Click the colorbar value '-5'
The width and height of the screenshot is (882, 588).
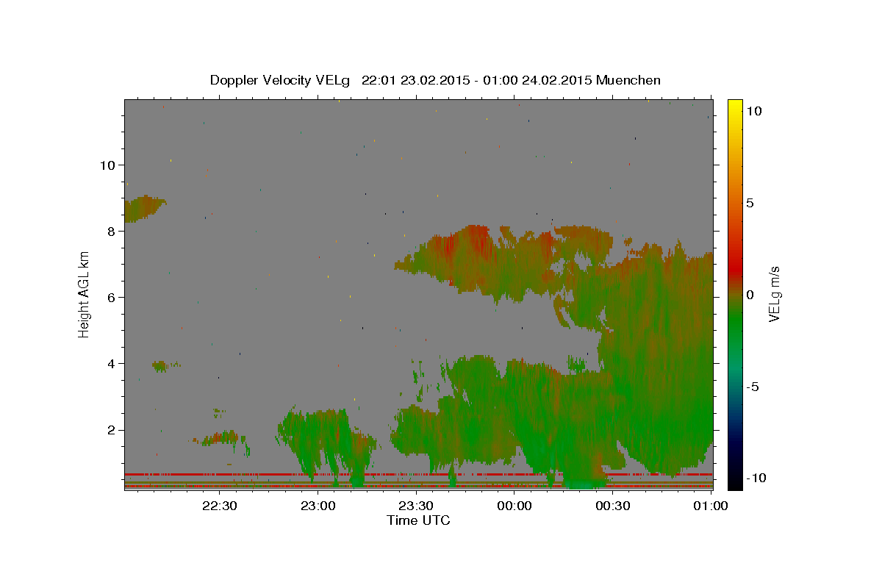click(x=753, y=387)
